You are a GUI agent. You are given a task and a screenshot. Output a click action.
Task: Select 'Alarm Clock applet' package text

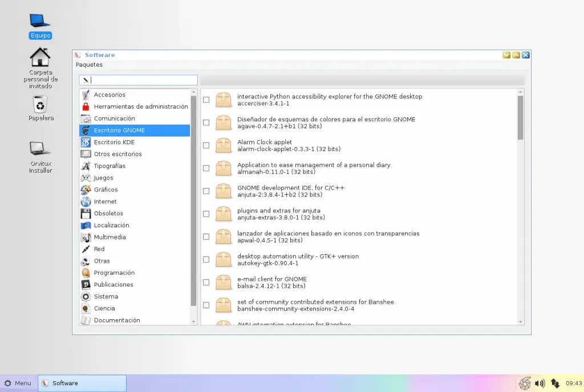click(265, 142)
